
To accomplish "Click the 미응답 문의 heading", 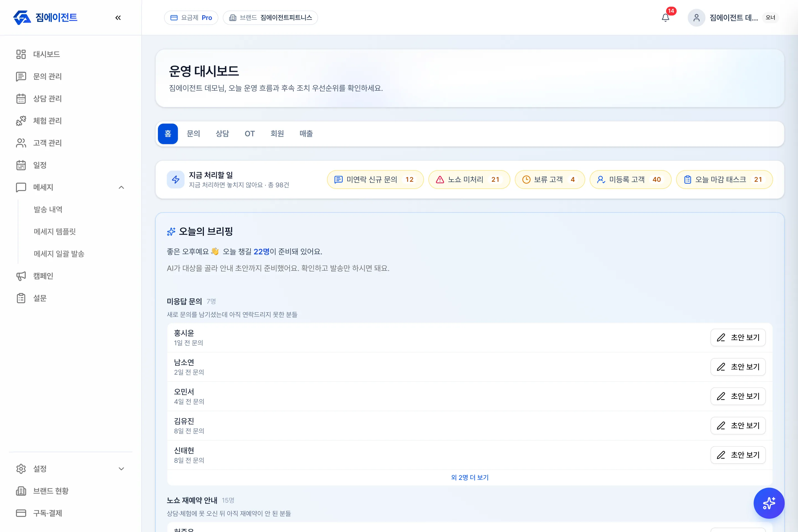I will [184, 301].
